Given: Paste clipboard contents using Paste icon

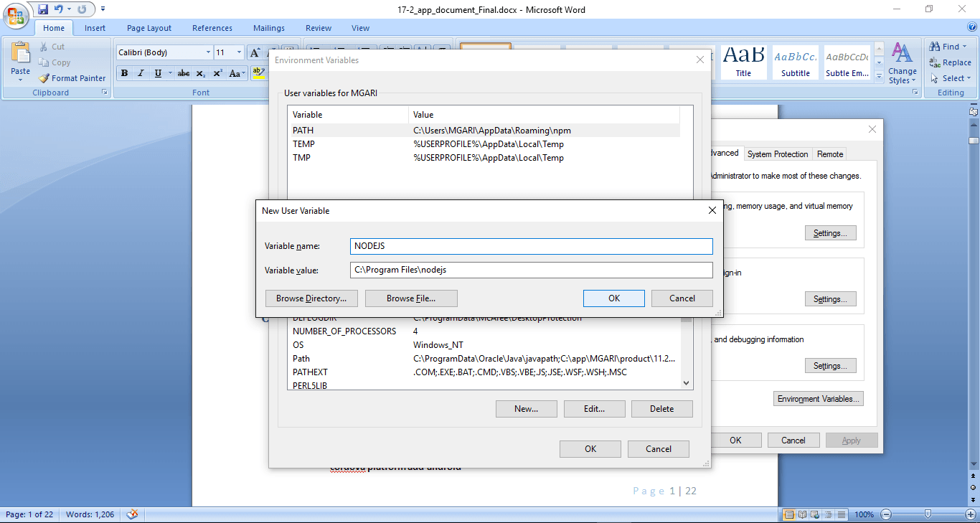Looking at the screenshot, I should point(21,52).
